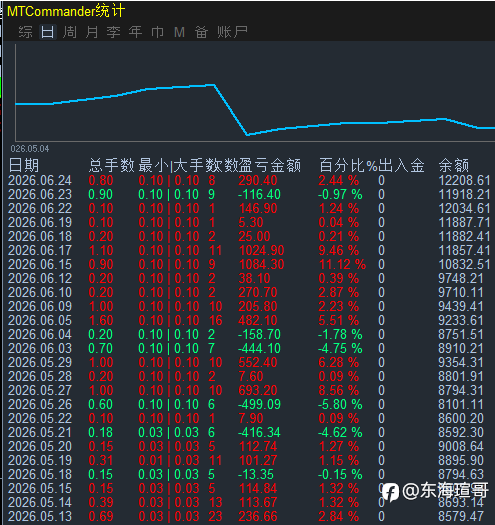495x525 pixels.
Task: Click the 百分比% column header
Action: [348, 165]
